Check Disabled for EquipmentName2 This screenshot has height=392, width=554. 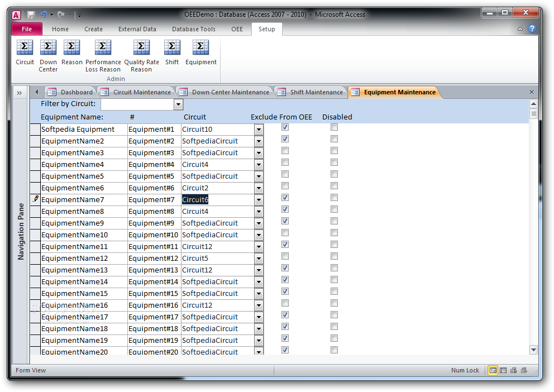coord(334,139)
